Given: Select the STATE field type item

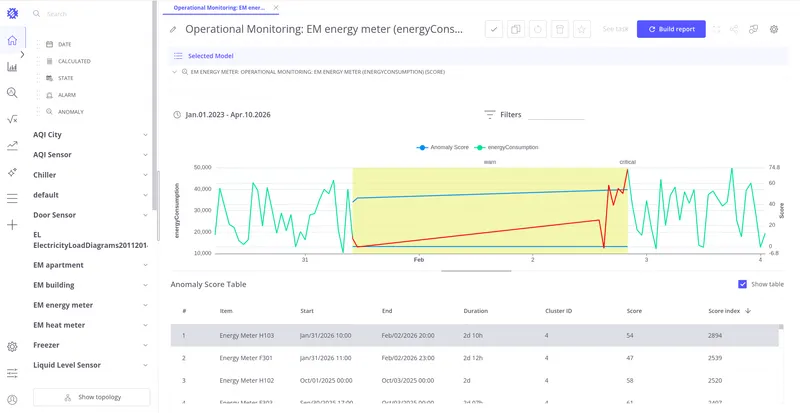Looking at the screenshot, I should click(60, 78).
